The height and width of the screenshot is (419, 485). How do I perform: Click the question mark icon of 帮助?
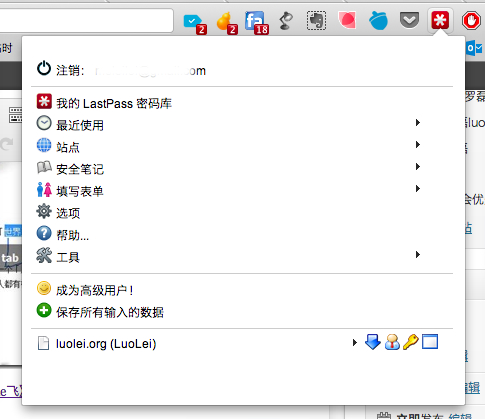pos(44,233)
